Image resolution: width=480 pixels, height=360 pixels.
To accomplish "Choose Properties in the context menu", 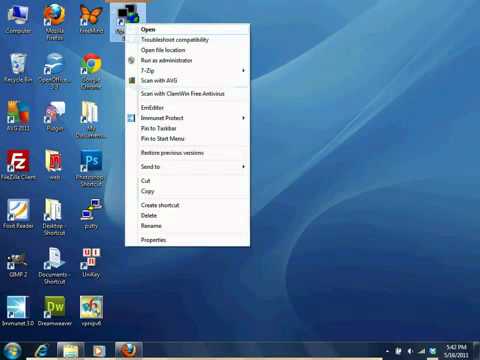I will 187,240.
